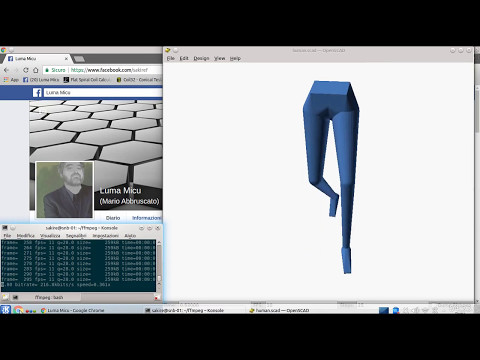
Task: Click the Chrome window title icon
Action: 3,50
